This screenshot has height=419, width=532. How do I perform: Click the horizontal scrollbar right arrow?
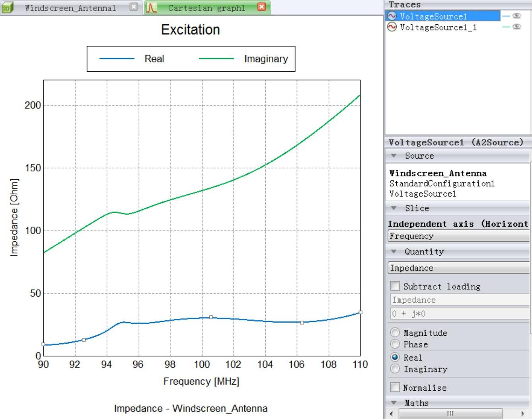click(523, 414)
